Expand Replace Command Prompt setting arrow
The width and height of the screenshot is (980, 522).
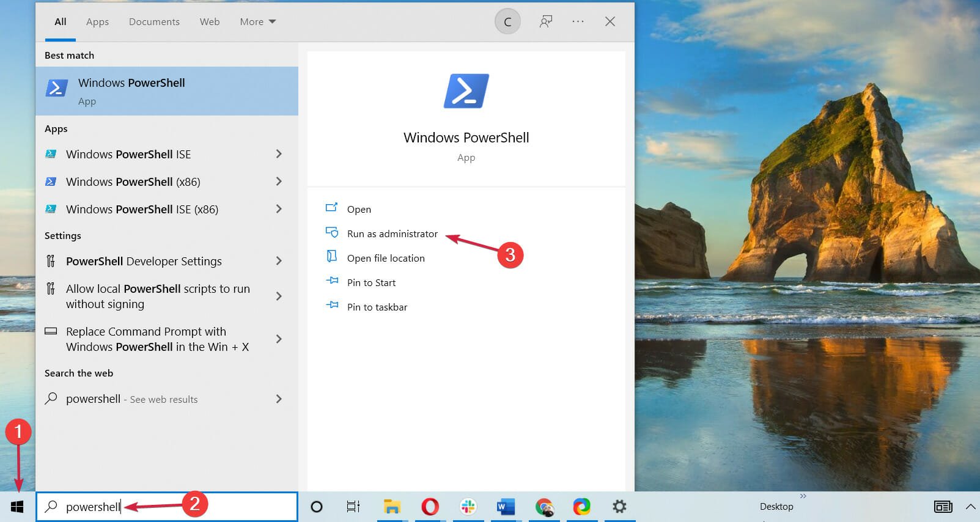tap(279, 339)
